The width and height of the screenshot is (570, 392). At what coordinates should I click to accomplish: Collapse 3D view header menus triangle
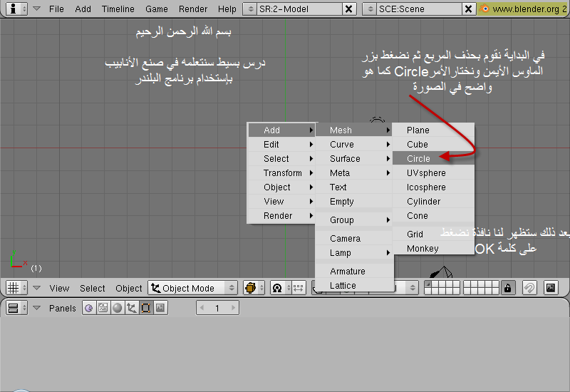37,288
